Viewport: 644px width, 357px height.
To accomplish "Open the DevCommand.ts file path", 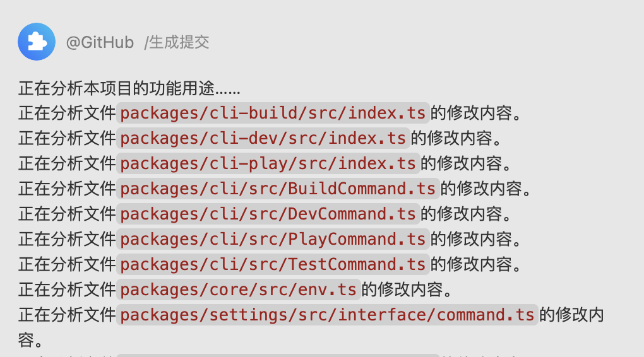I will (x=268, y=214).
